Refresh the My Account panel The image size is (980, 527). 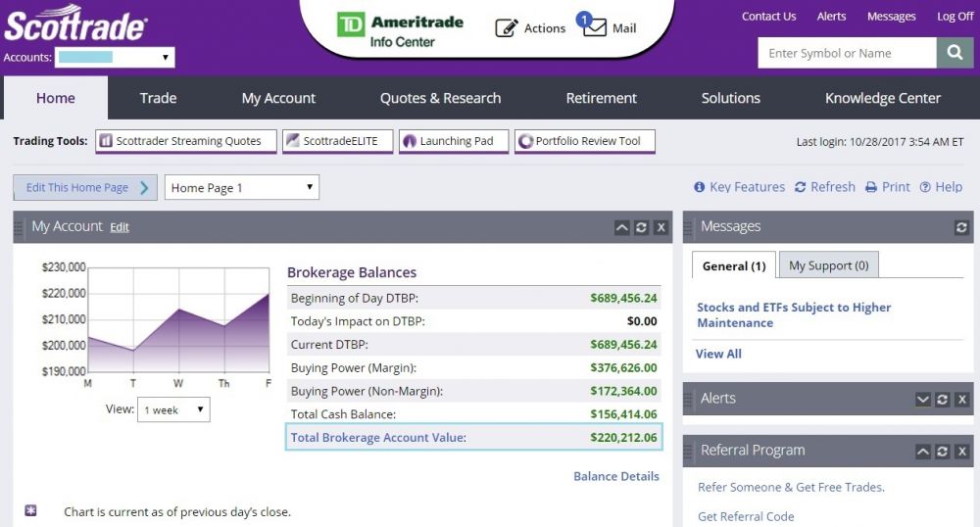tap(641, 227)
